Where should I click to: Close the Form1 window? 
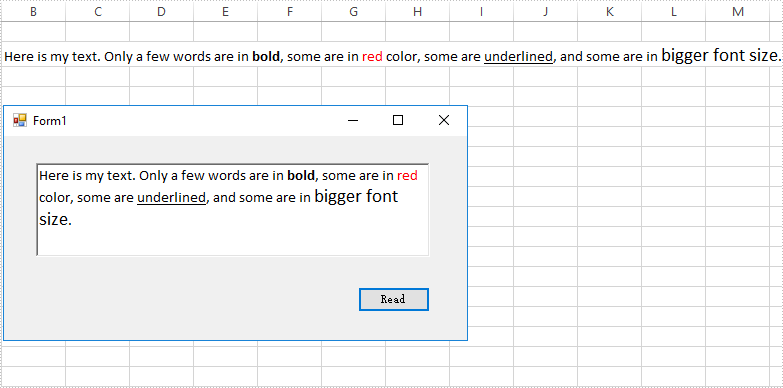pyautogui.click(x=443, y=120)
